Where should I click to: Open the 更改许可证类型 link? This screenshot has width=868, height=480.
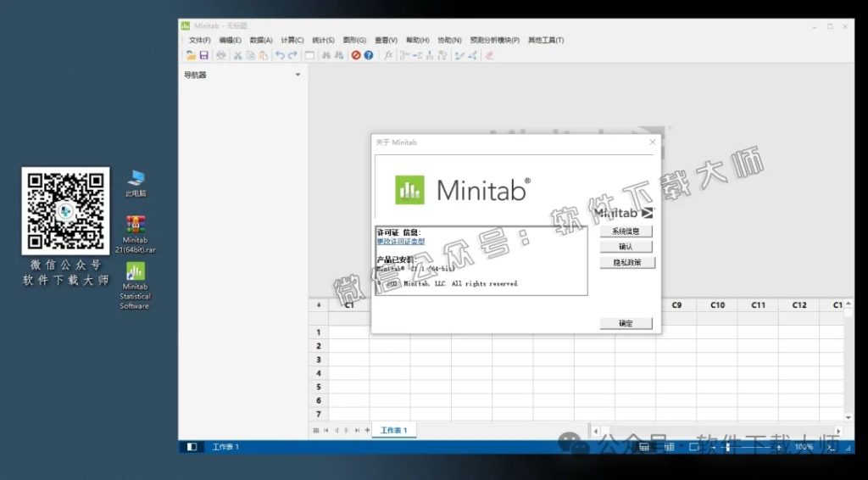[401, 242]
